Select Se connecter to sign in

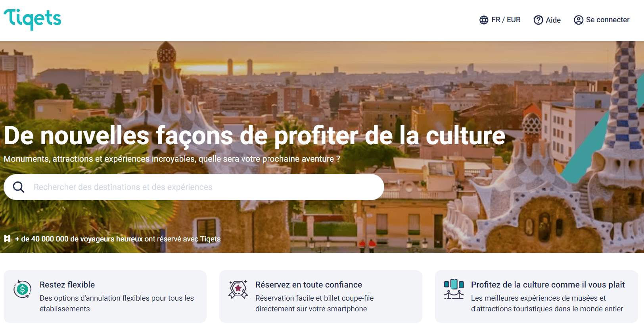pos(602,20)
